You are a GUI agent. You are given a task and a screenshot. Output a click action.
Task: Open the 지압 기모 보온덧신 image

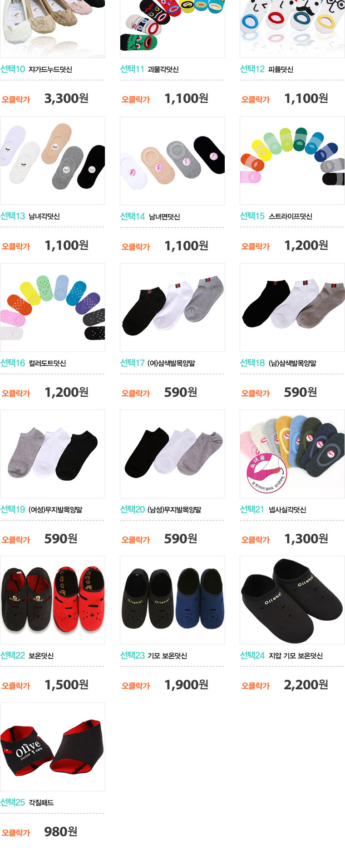pyautogui.click(x=292, y=600)
